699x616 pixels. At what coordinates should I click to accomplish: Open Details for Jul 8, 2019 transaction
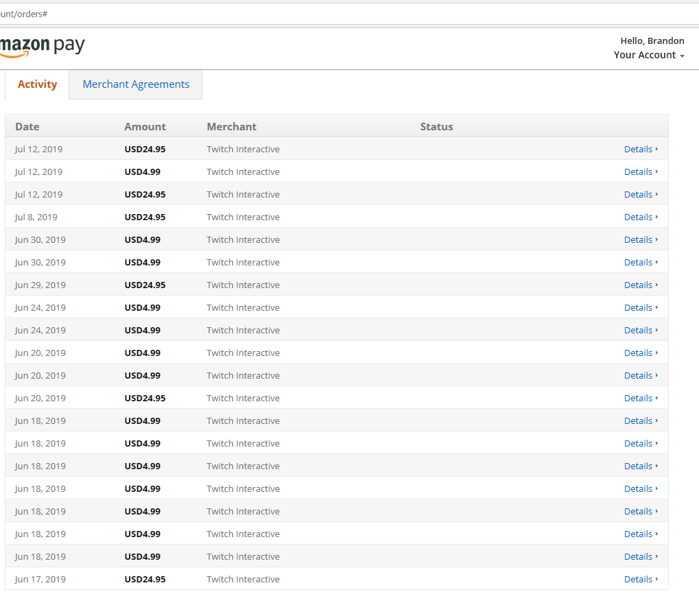(x=641, y=217)
